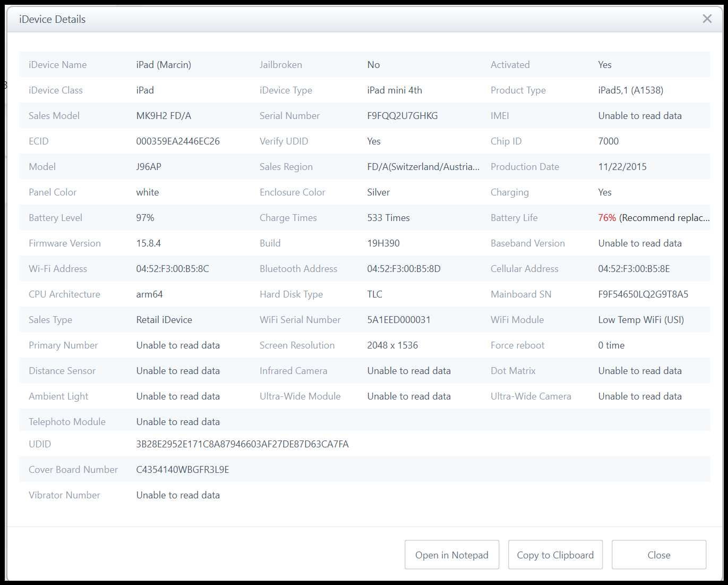Viewport: 728px width, 585px height.
Task: Click the Charging label
Action: point(509,192)
